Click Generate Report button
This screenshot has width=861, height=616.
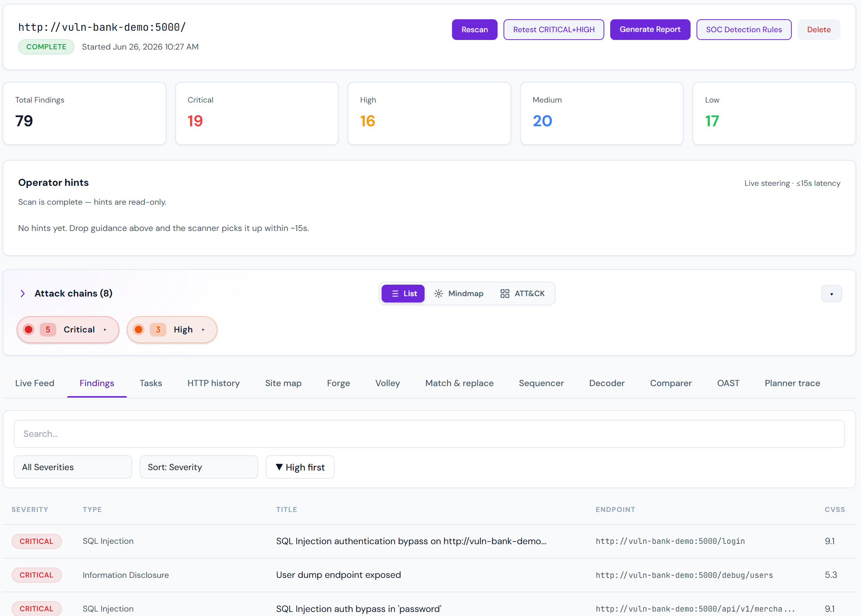[650, 30]
